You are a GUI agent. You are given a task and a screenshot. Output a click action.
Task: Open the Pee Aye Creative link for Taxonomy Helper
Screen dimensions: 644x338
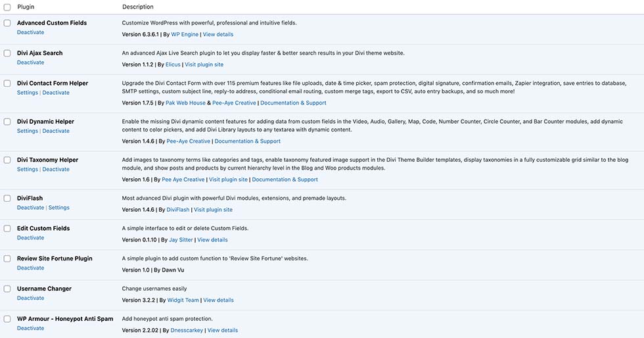(x=183, y=180)
